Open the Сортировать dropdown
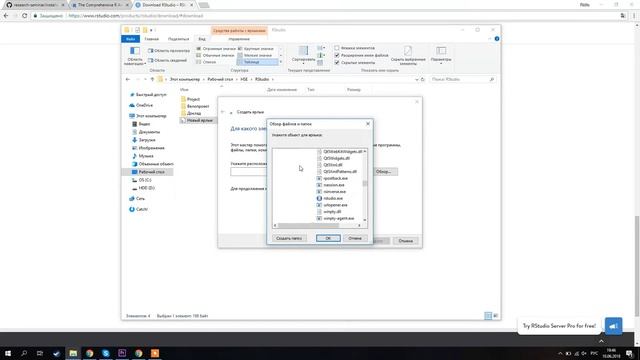 (303, 55)
